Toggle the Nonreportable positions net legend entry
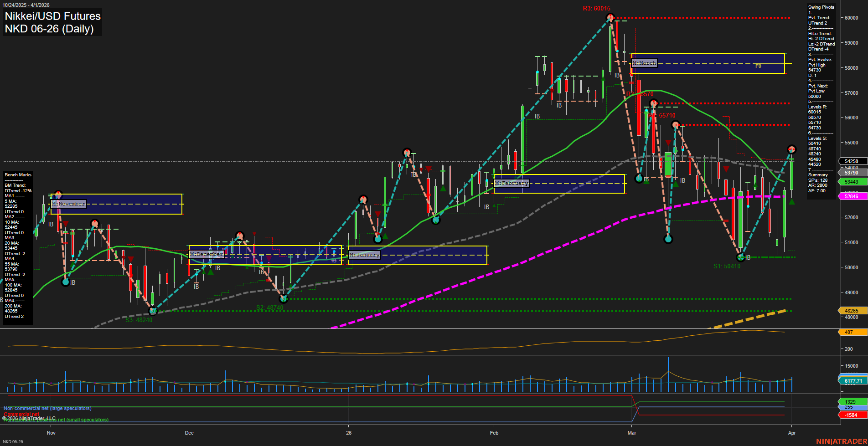868x446 pixels. (x=56, y=420)
